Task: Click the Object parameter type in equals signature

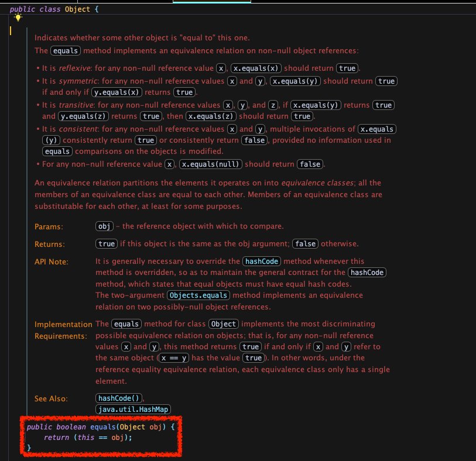Action: coord(132,427)
